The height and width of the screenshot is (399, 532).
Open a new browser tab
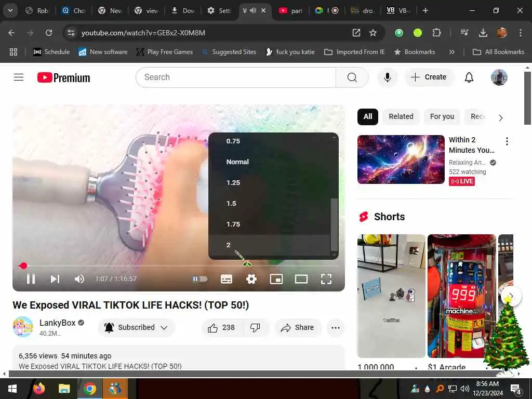pyautogui.click(x=425, y=10)
